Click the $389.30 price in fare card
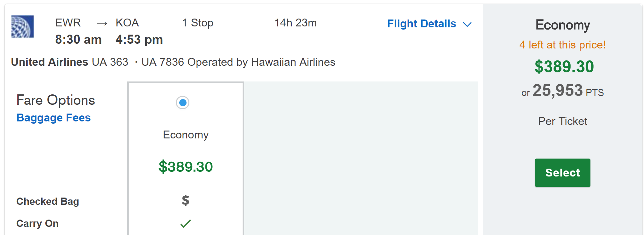The height and width of the screenshot is (235, 644). pyautogui.click(x=186, y=167)
